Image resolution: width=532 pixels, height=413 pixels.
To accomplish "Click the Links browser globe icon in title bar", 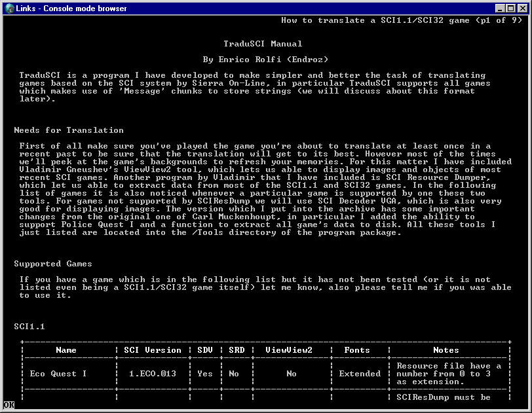I will pyautogui.click(x=10, y=9).
